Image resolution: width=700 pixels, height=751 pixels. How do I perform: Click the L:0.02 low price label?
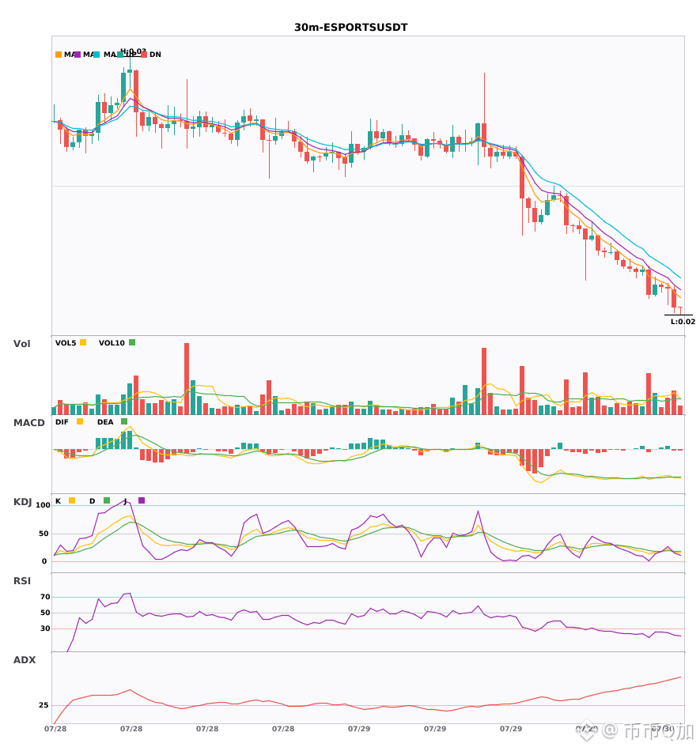[x=683, y=322]
